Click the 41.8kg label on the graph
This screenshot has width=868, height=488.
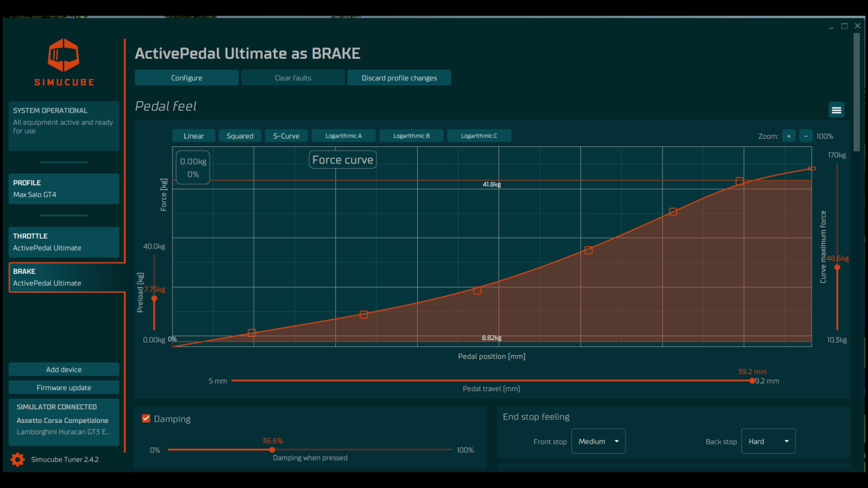492,184
